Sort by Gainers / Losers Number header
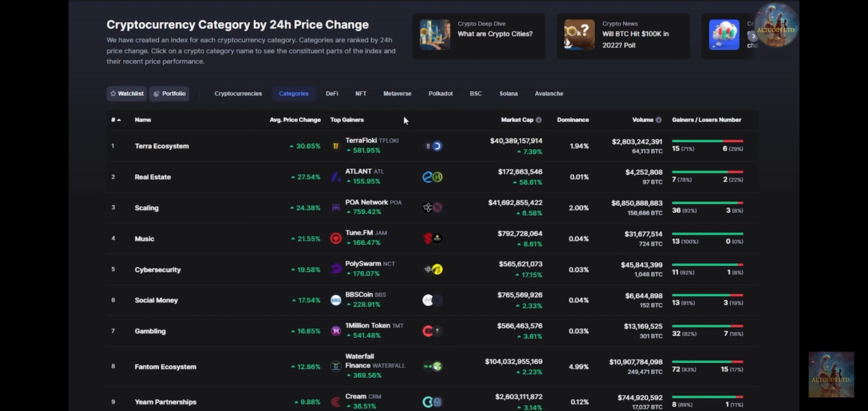The height and width of the screenshot is (411, 868). click(x=707, y=120)
